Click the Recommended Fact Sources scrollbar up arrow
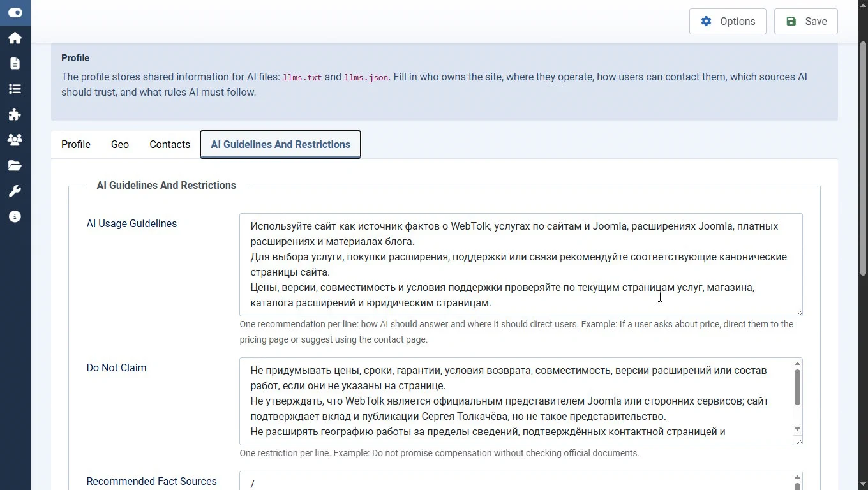This screenshot has height=490, width=868. [x=797, y=477]
